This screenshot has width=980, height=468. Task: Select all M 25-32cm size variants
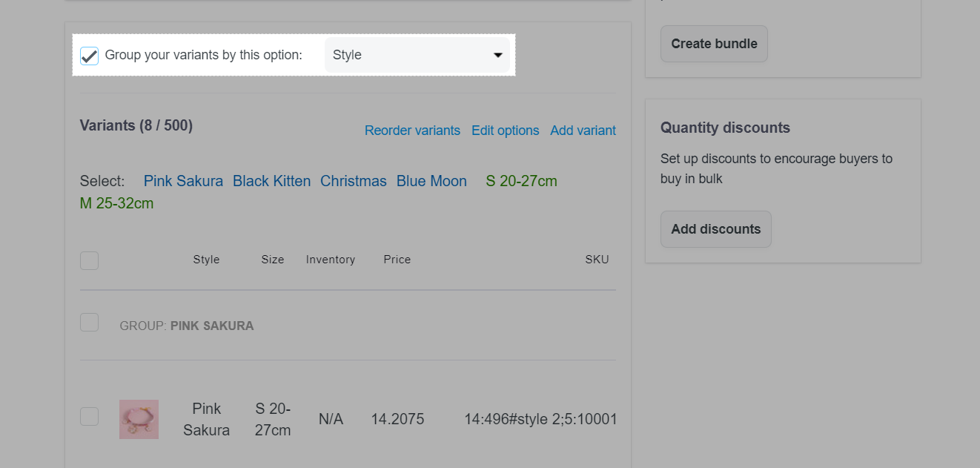coord(116,203)
